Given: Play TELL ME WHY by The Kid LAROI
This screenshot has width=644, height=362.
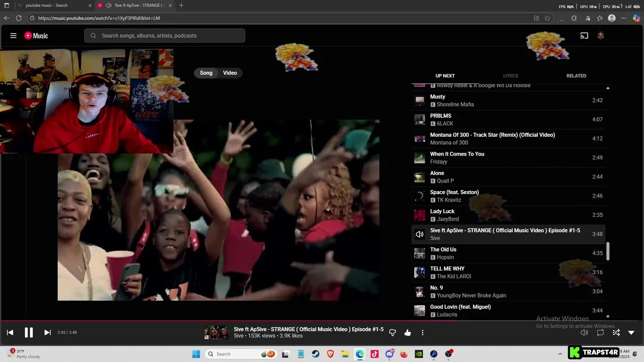Looking at the screenshot, I should point(508,273).
